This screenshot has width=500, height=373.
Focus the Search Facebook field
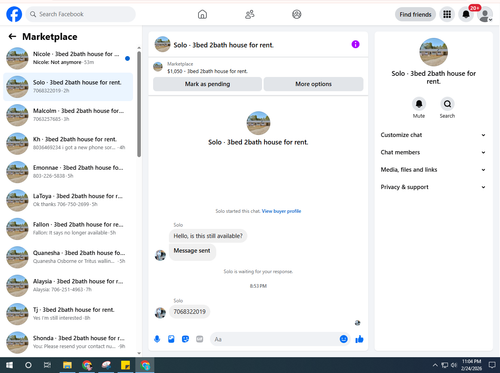coord(81,14)
